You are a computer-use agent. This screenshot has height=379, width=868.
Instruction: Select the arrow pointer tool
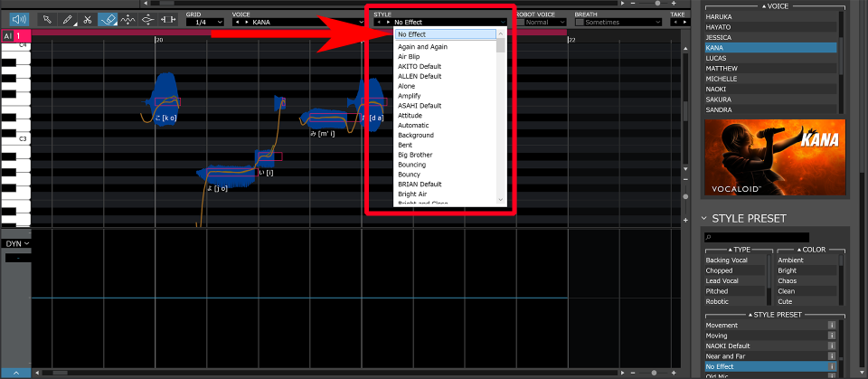(47, 19)
